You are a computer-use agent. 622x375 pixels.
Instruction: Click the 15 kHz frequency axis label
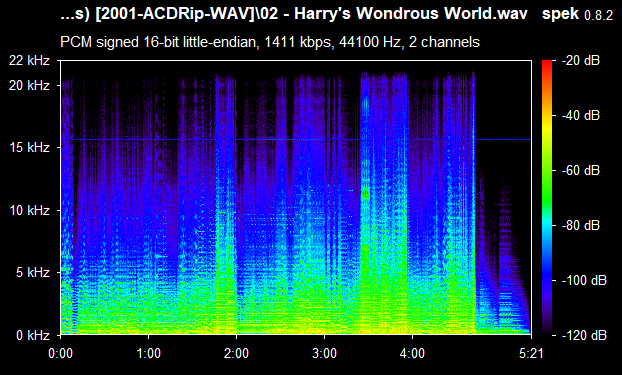click(29, 148)
